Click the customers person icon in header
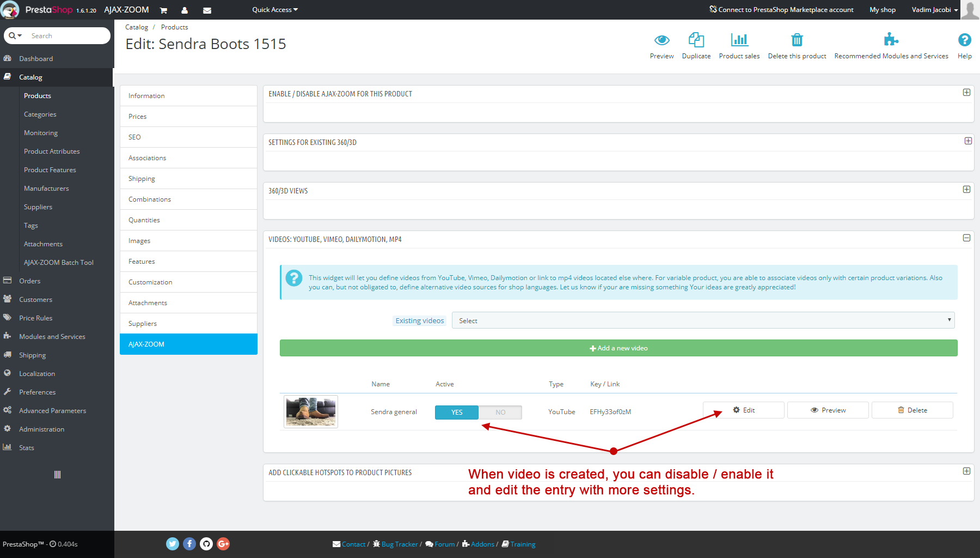The image size is (980, 558). coord(185,10)
